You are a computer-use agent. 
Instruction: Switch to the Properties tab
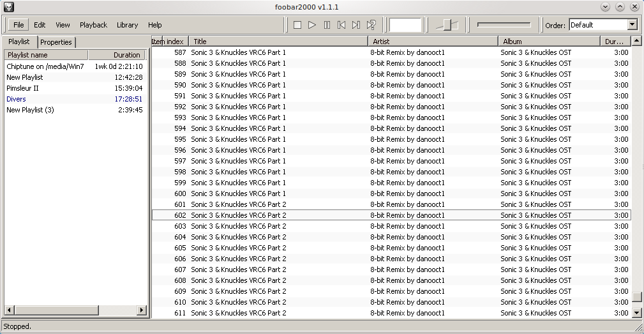point(56,42)
